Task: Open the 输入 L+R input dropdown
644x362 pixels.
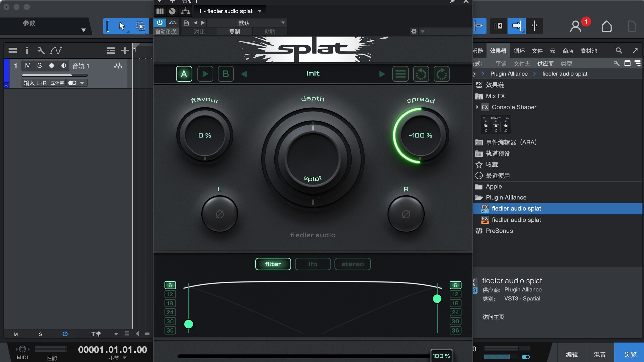Action: coord(44,83)
